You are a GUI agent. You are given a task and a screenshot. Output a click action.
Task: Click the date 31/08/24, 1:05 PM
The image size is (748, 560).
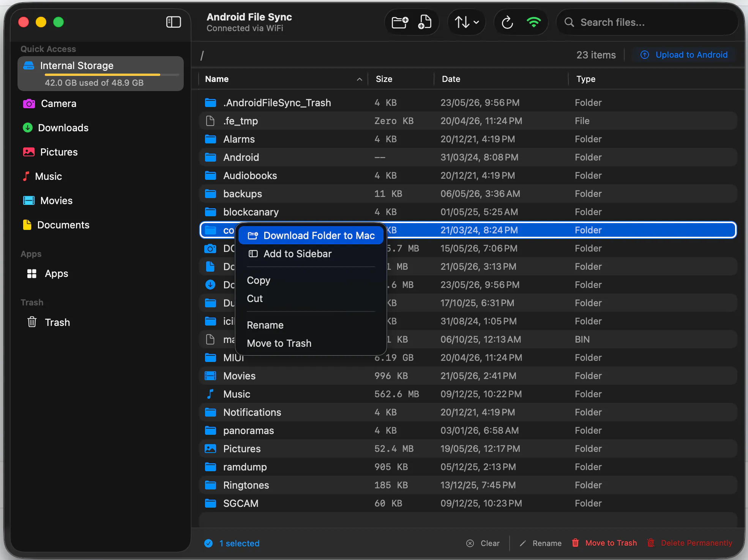[x=478, y=321]
